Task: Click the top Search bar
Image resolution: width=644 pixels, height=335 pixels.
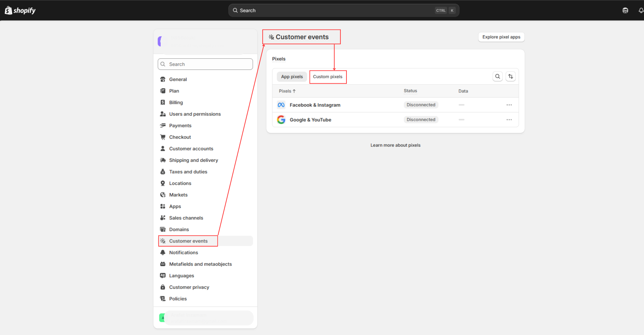Action: tap(344, 10)
